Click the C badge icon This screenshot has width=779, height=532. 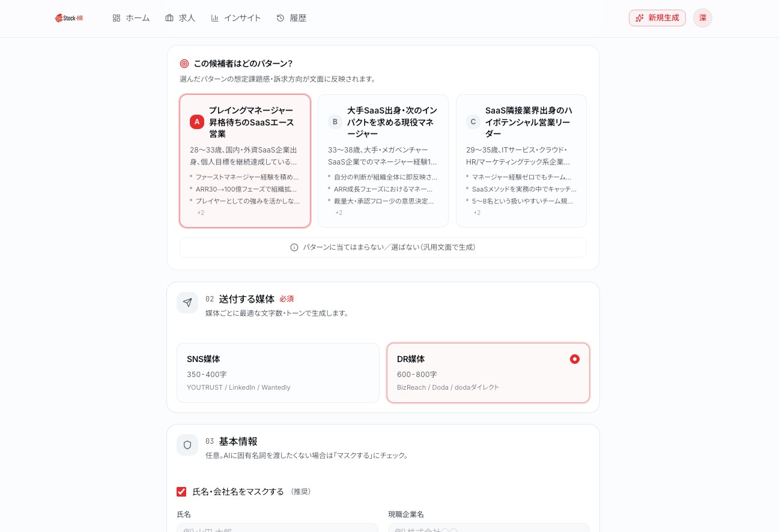point(473,122)
